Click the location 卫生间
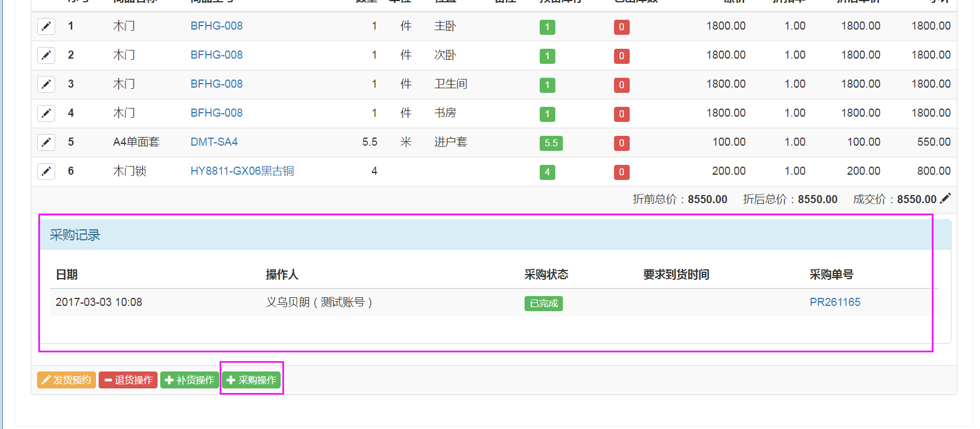This screenshot has width=980, height=429. pyautogui.click(x=451, y=84)
